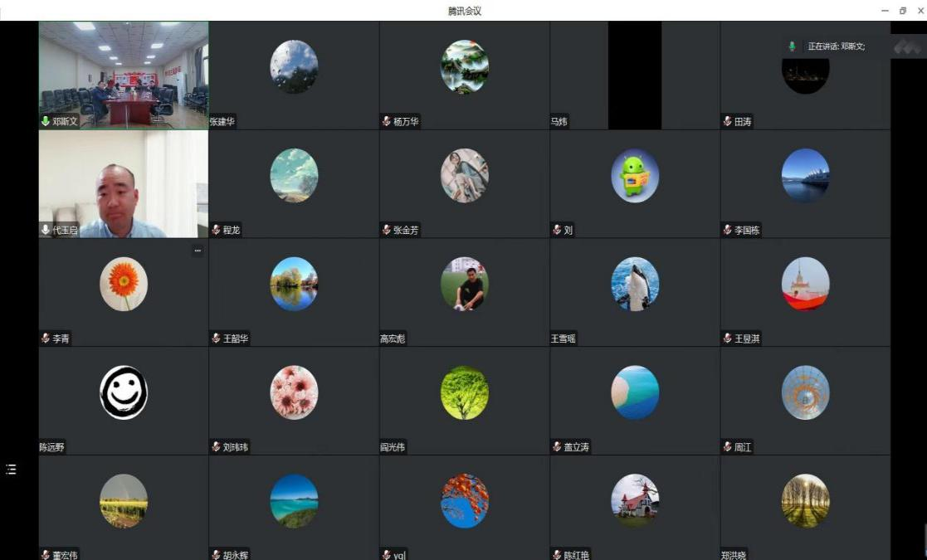Click the orca whale avatar of 王雪瑶

pyautogui.click(x=635, y=284)
